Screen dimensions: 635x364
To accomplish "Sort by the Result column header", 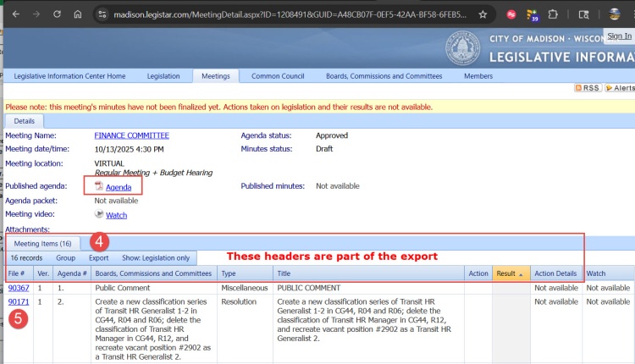I will pos(506,273).
